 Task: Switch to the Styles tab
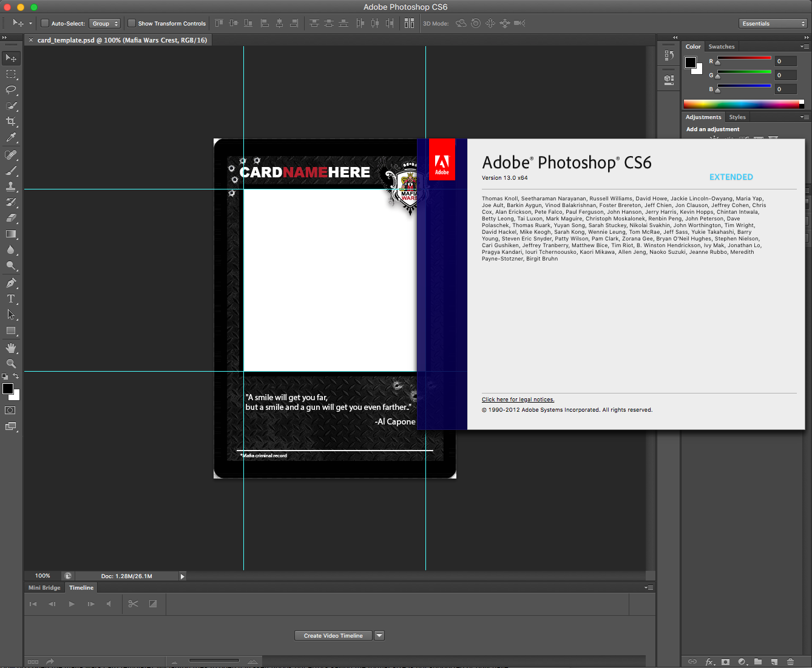point(737,117)
